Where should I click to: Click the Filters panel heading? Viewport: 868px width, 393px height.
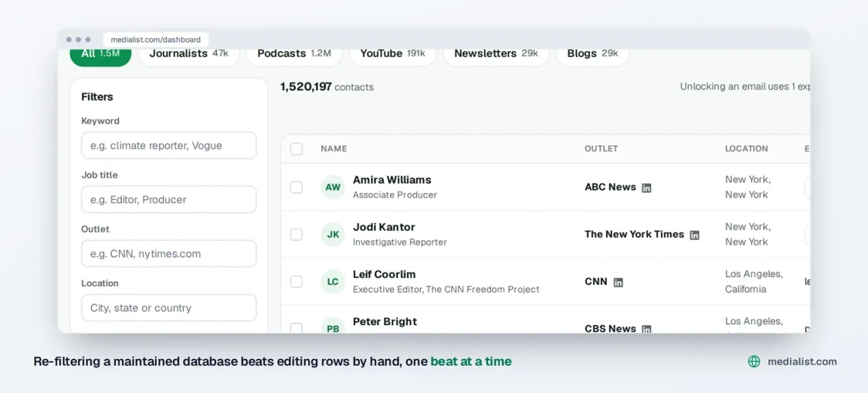(97, 97)
